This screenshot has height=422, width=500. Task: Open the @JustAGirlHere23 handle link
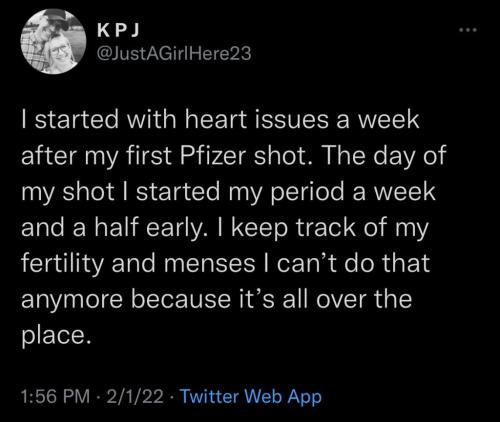click(174, 54)
